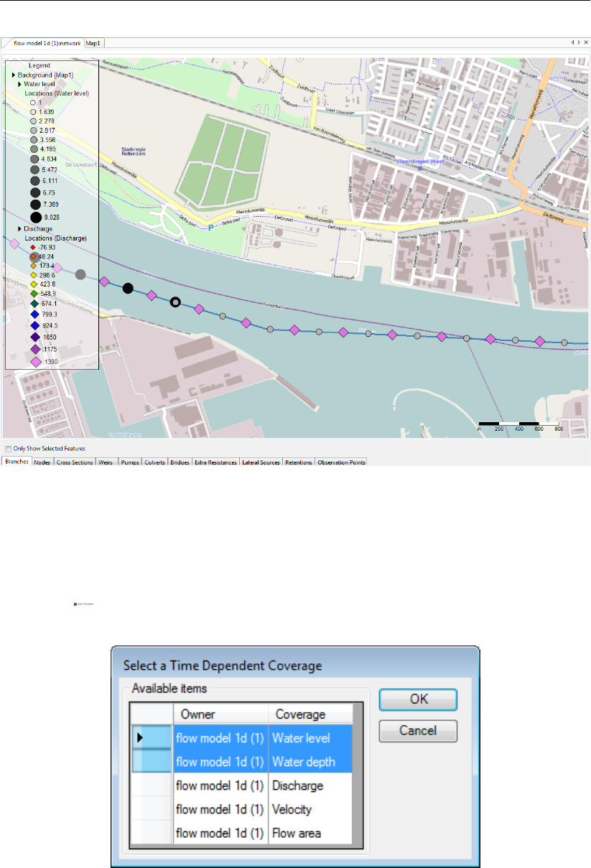Click row header cell beside Velocity row
The width and height of the screenshot is (591, 868).
pos(152,809)
